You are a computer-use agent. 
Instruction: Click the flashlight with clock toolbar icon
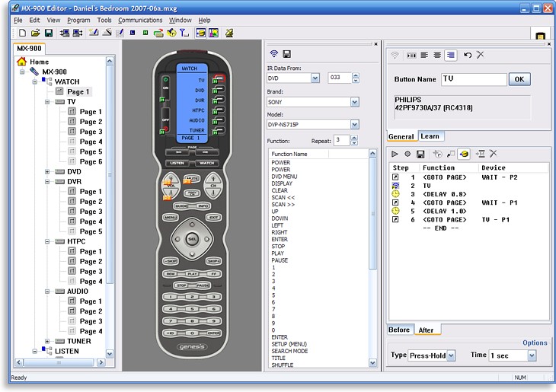coord(171,33)
